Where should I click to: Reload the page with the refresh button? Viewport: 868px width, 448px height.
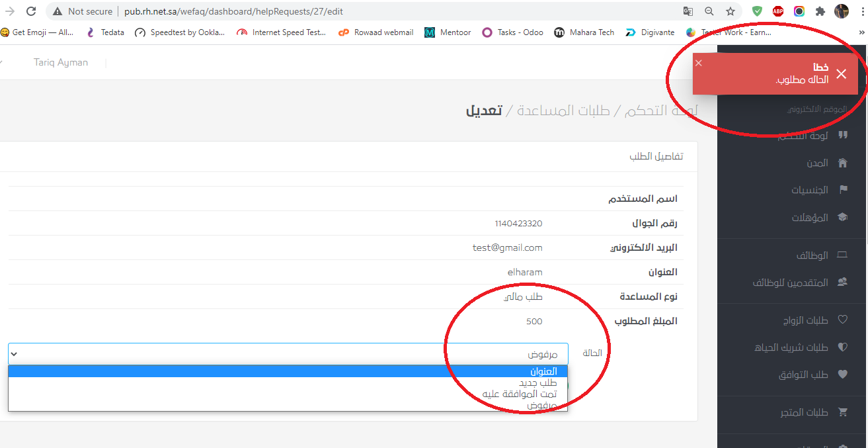[x=31, y=11]
